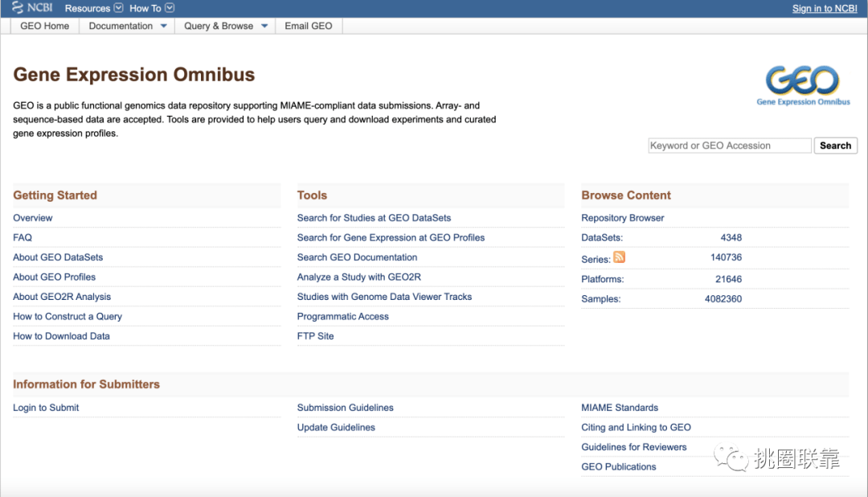Open the Sign in to NCBI link

825,8
